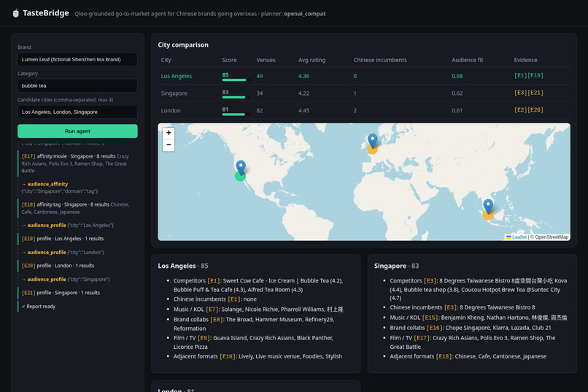Click the planner name openai_compat
This screenshot has height=392, width=588.
click(x=304, y=14)
